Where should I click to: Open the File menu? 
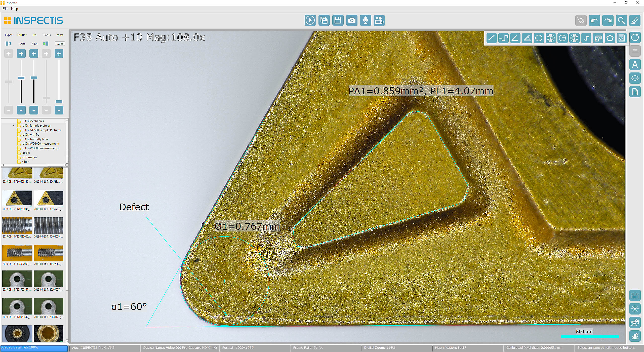pos(5,9)
